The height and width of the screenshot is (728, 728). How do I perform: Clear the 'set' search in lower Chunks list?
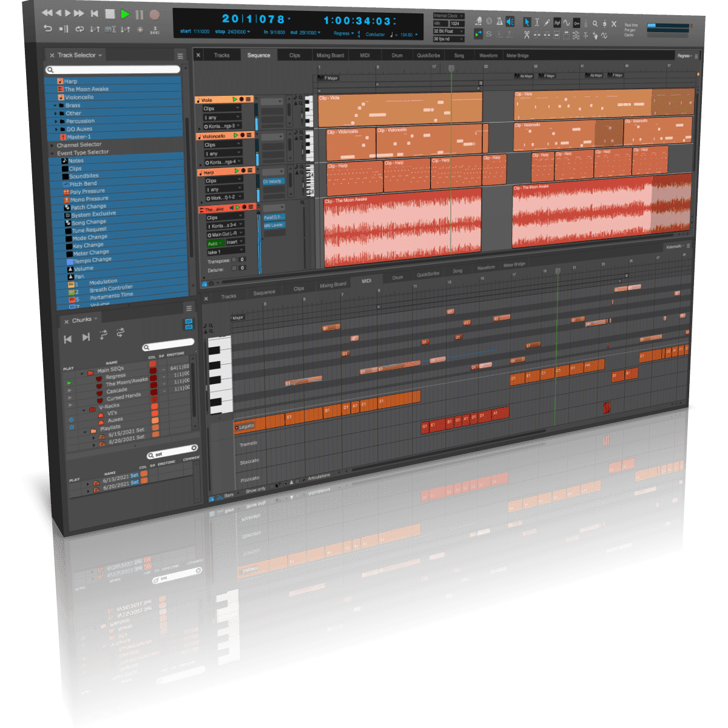point(194,448)
